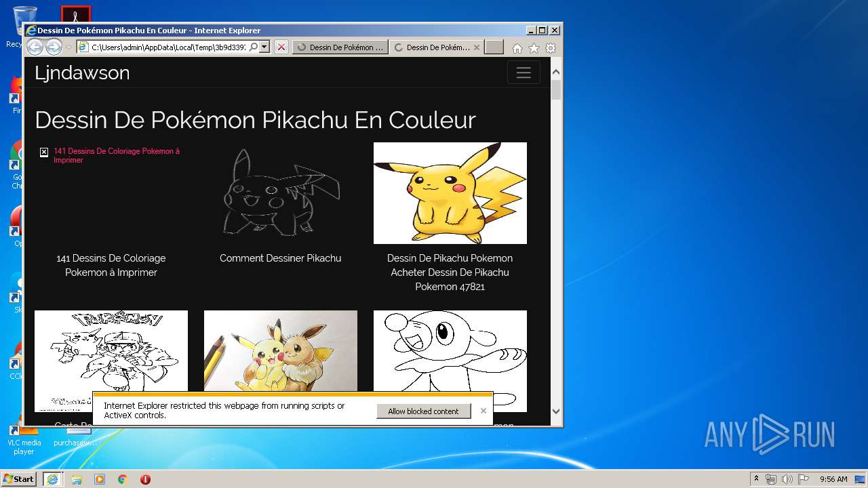Open the Popplio line drawing thumbnail
868x488 pixels.
click(x=450, y=351)
